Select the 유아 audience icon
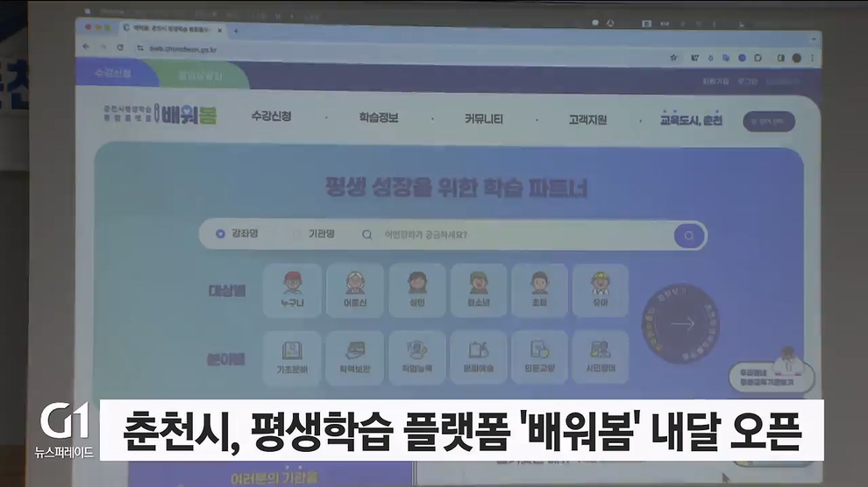The width and height of the screenshot is (868, 487). tap(600, 290)
